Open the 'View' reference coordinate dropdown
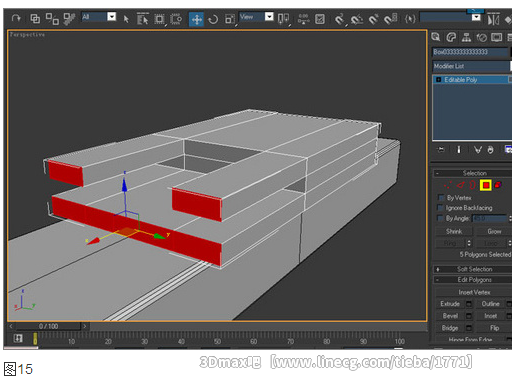The height and width of the screenshot is (381, 512). click(x=269, y=17)
